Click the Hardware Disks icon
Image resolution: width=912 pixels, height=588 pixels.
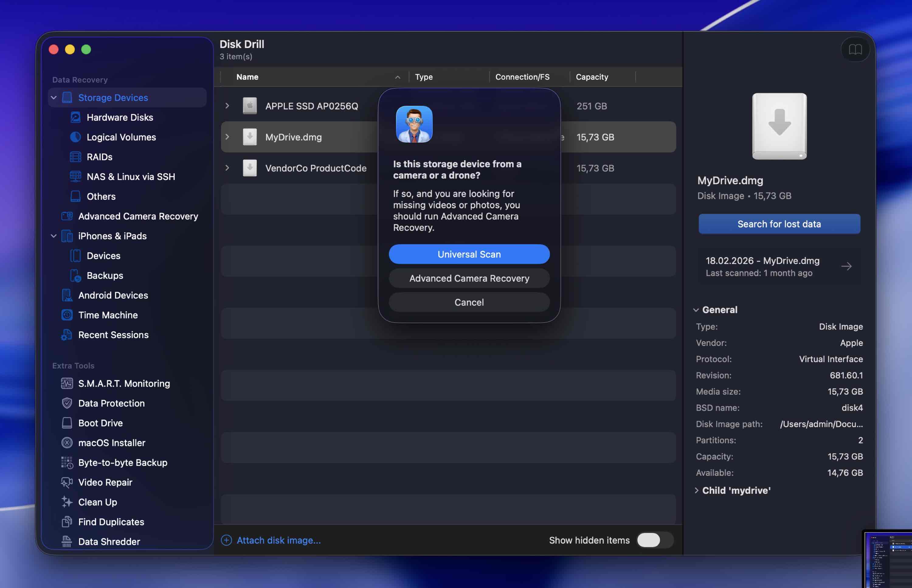(76, 117)
